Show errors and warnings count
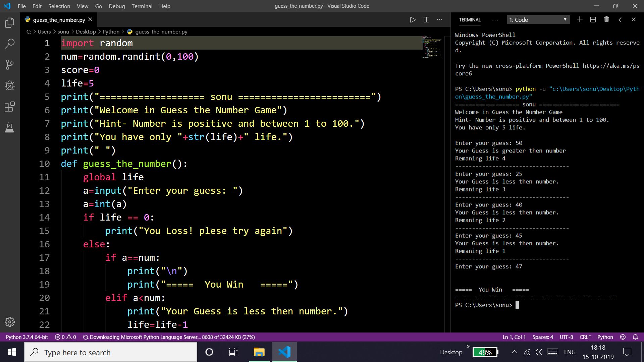This screenshot has height=362, width=644. 65,337
